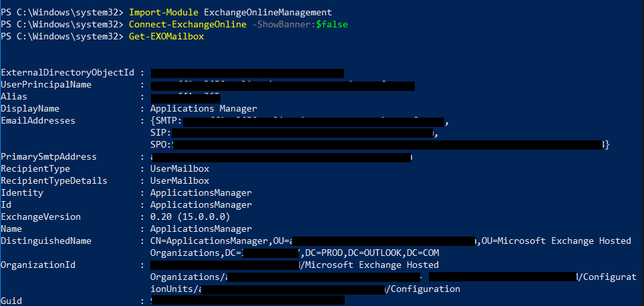Click the SIP: address entry prefix
The width and height of the screenshot is (644, 306).
(161, 133)
